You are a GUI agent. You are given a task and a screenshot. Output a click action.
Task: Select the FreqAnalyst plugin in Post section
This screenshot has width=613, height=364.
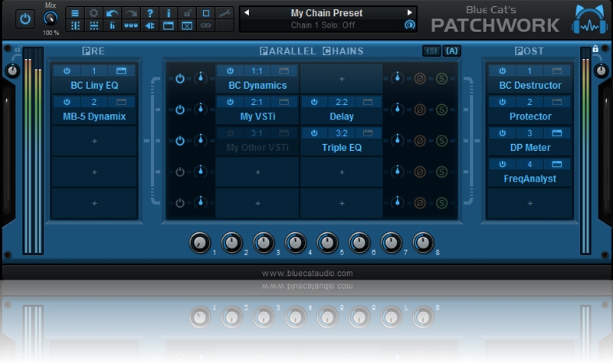tap(529, 179)
